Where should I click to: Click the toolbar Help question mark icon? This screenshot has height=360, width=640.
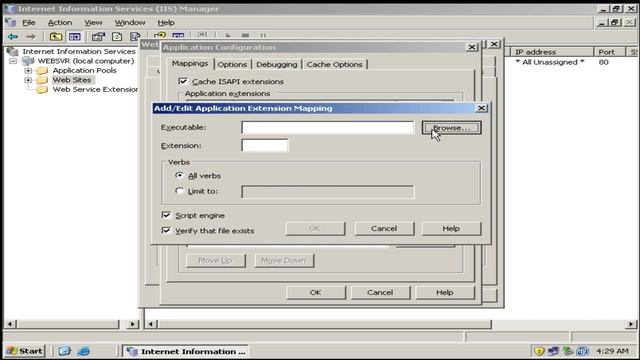160,36
